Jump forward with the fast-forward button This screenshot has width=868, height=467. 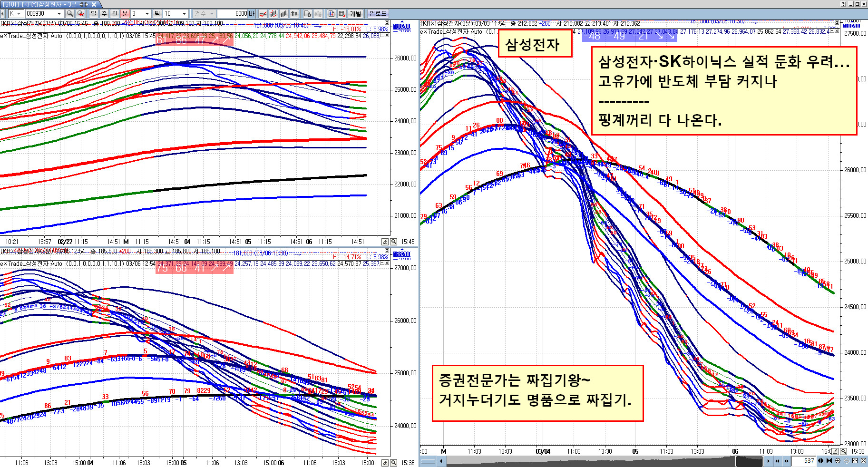click(786, 461)
